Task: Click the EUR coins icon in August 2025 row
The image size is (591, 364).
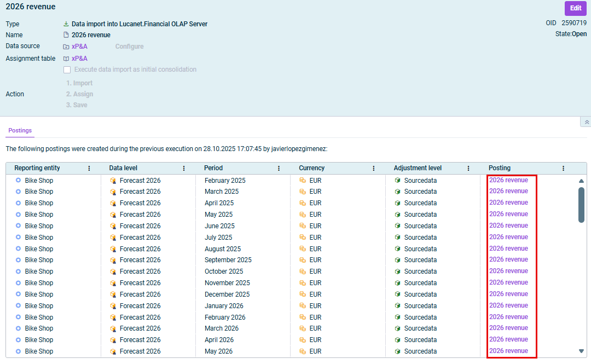Action: point(302,249)
